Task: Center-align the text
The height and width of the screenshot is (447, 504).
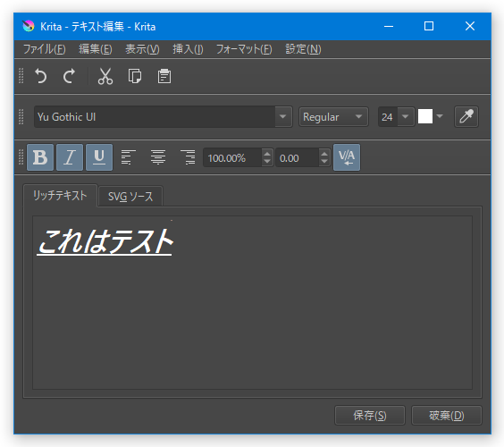Action: [158, 157]
